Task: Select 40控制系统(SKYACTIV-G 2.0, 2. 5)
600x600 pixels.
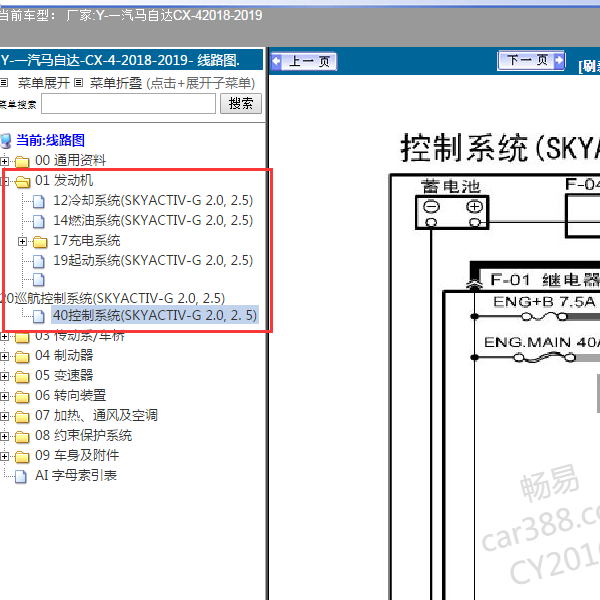Action: click(x=155, y=315)
